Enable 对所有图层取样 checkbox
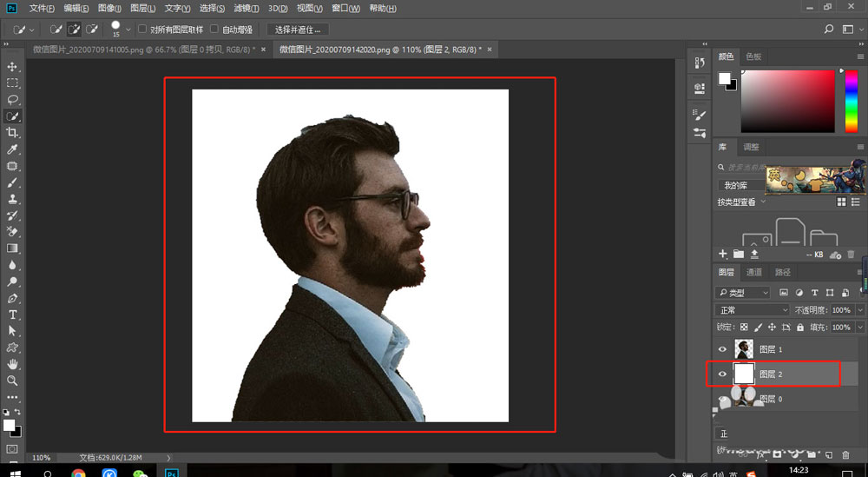The width and height of the screenshot is (868, 477). (142, 29)
